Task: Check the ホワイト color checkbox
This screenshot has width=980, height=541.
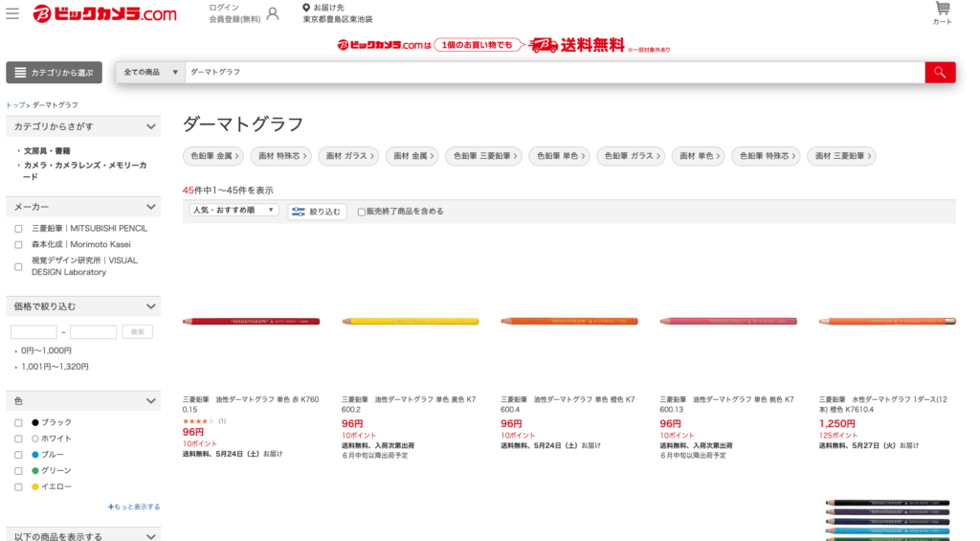Action: point(18,440)
